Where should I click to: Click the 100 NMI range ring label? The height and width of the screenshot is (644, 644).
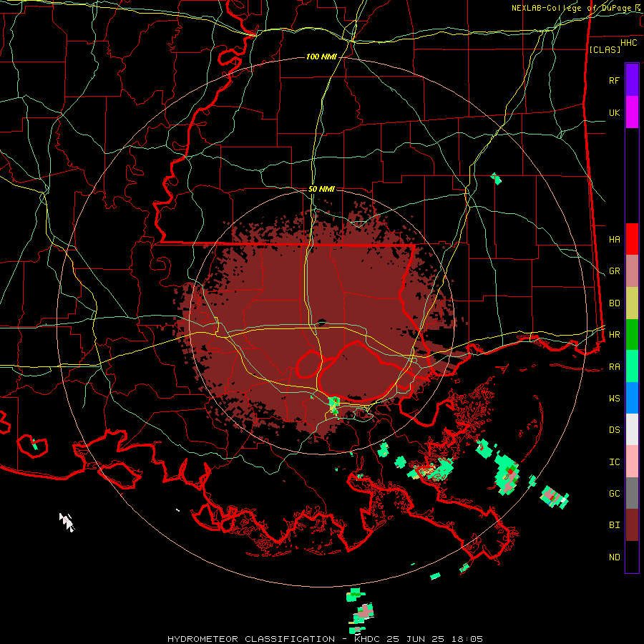point(321,57)
